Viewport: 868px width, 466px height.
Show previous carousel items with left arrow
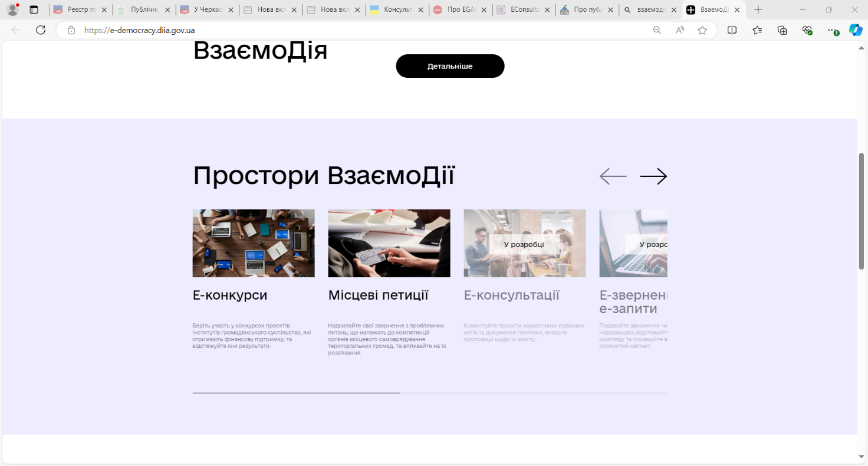click(613, 176)
